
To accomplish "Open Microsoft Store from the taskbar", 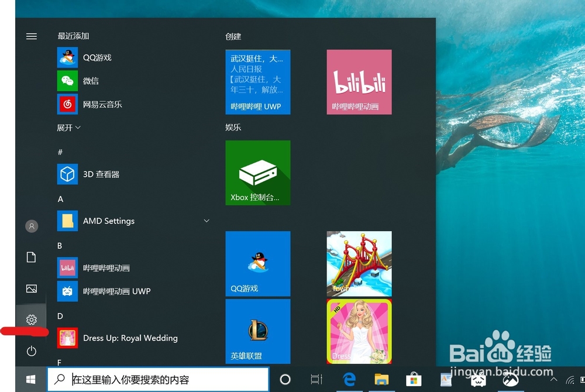I will coord(414,379).
